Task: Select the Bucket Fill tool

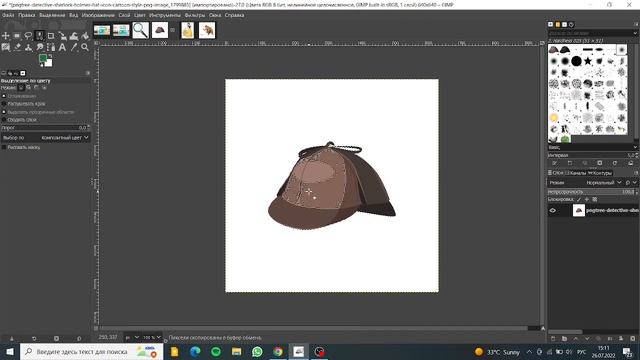Action: tap(85, 36)
